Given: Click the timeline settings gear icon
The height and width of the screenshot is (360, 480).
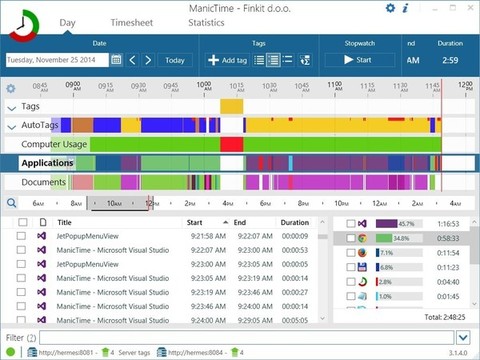Looking at the screenshot, I should [11, 89].
